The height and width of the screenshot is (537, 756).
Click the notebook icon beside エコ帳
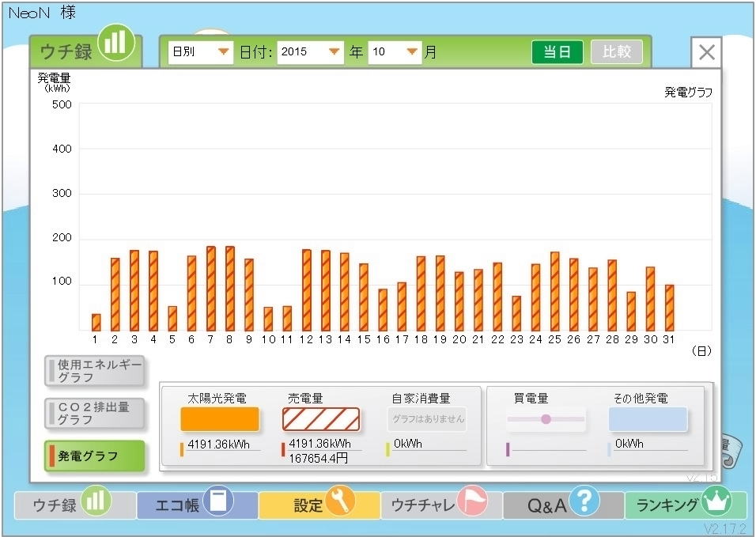pyautogui.click(x=218, y=501)
